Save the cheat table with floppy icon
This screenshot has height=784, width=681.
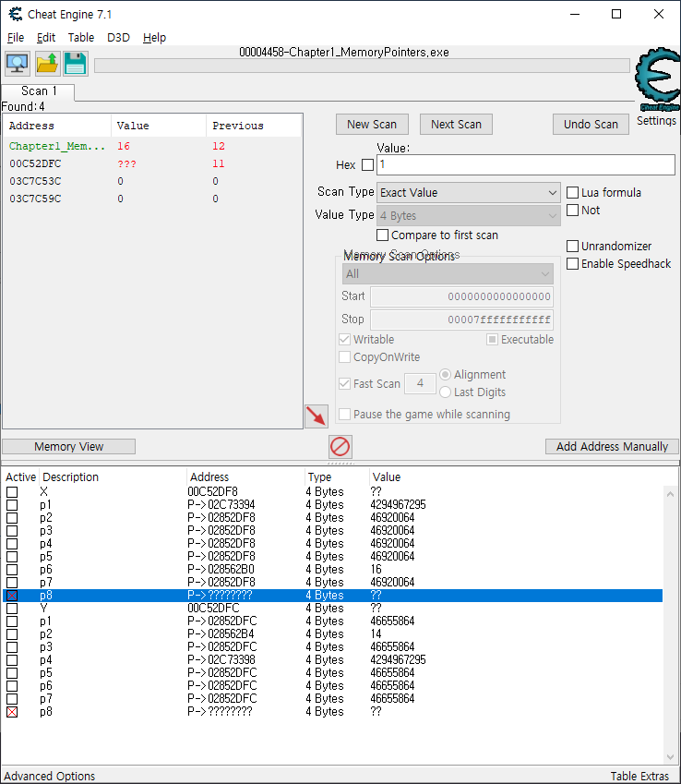(76, 64)
